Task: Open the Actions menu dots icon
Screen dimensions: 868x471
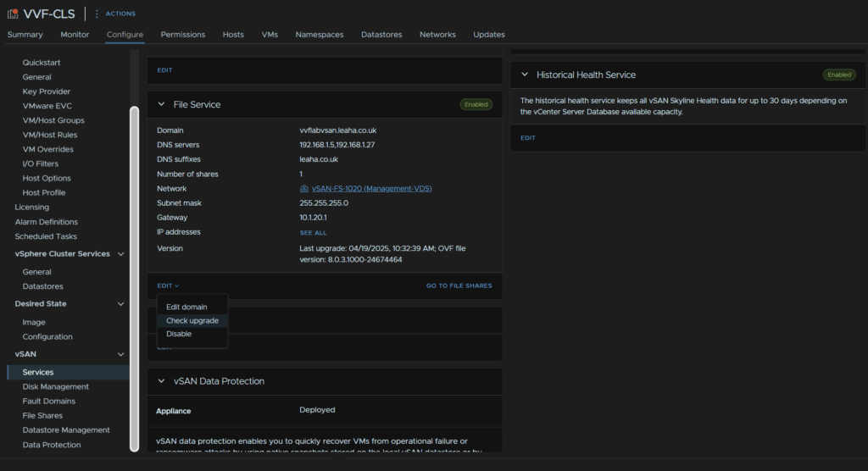Action: (97, 14)
